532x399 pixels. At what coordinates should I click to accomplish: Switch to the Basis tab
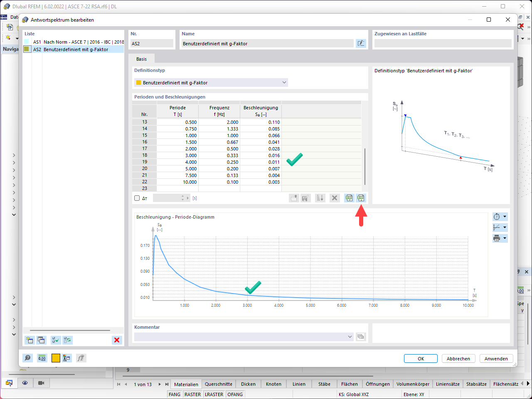point(141,59)
